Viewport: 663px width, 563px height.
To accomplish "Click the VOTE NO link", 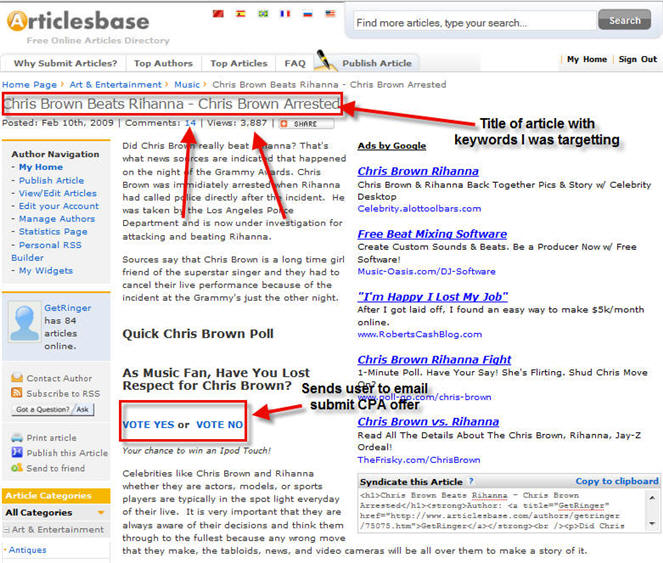I will coord(219,425).
